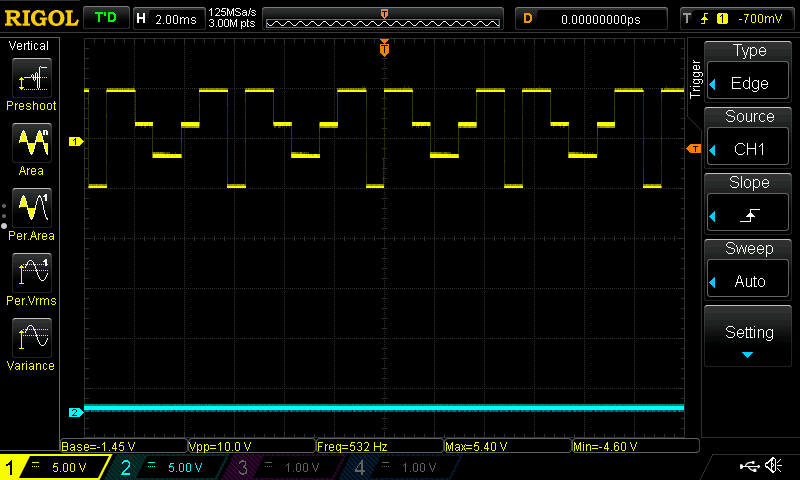Click the cyan channel 2 flat trace
Image resolution: width=800 pixels, height=480 pixels.
(384, 408)
